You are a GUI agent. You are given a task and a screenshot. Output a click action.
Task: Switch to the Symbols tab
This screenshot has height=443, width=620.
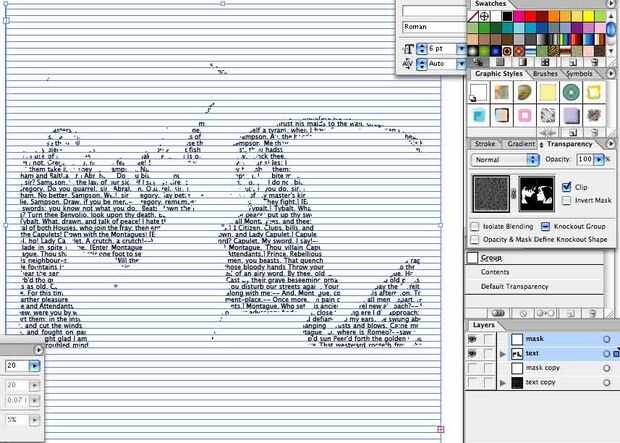(x=579, y=74)
